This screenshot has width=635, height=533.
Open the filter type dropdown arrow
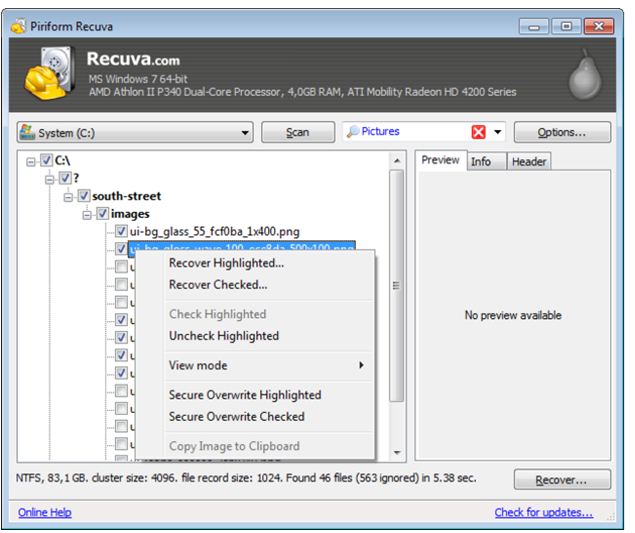coord(498,132)
